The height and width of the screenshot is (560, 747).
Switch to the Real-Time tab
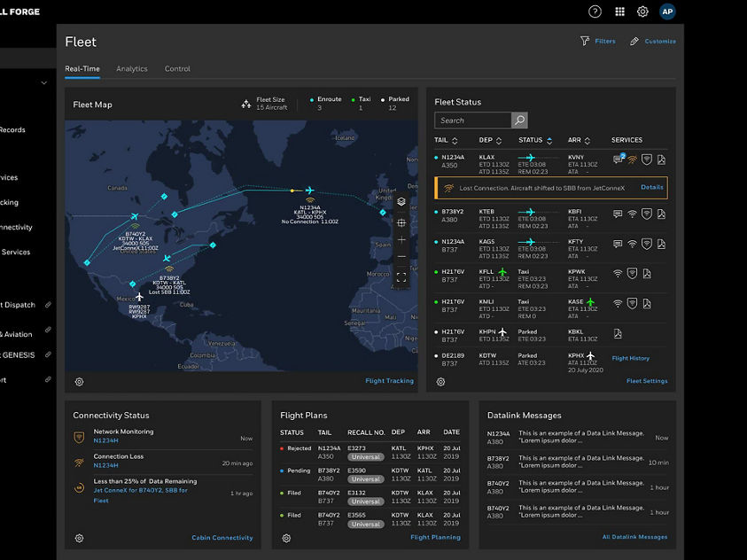[82, 68]
